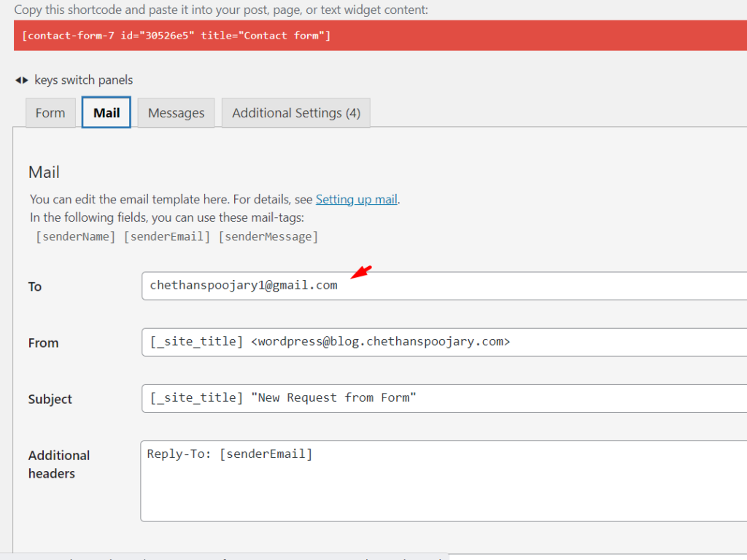The height and width of the screenshot is (560, 747).
Task: Click the Subject field label
Action: [x=50, y=399]
